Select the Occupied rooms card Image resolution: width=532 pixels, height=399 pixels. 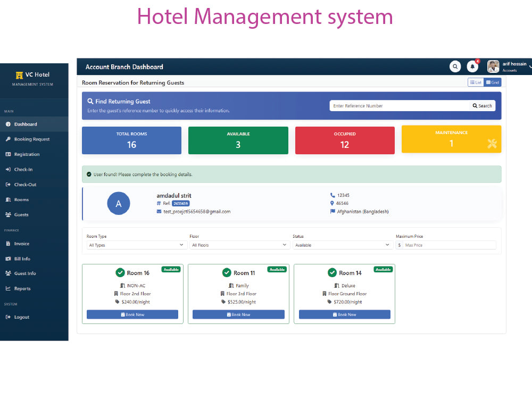tap(345, 140)
